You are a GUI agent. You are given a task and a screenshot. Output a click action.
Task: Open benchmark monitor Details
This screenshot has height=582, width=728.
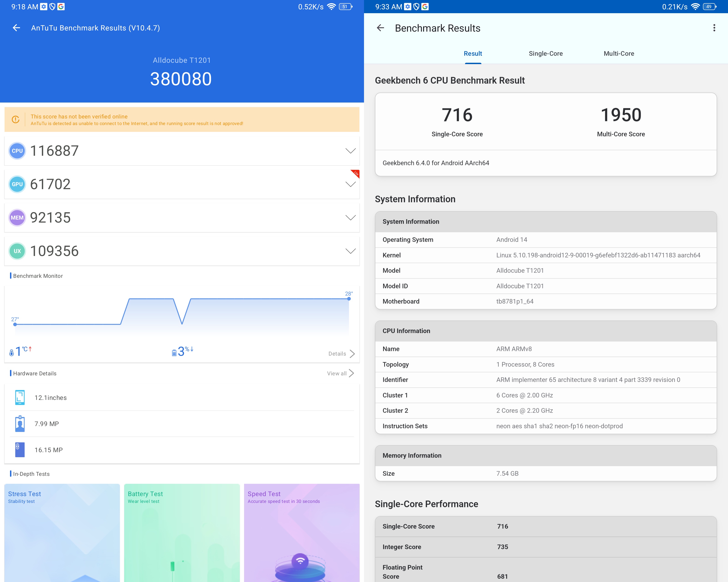point(341,354)
